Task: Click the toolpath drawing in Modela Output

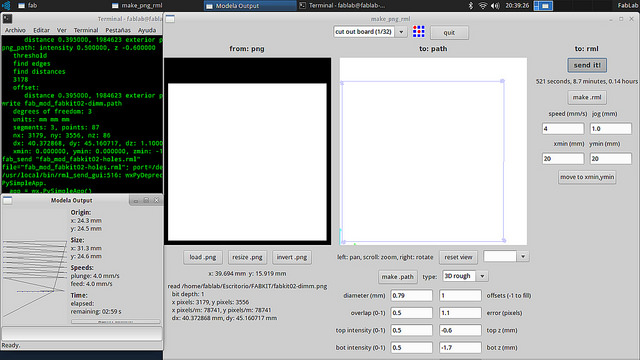Action: point(35,278)
